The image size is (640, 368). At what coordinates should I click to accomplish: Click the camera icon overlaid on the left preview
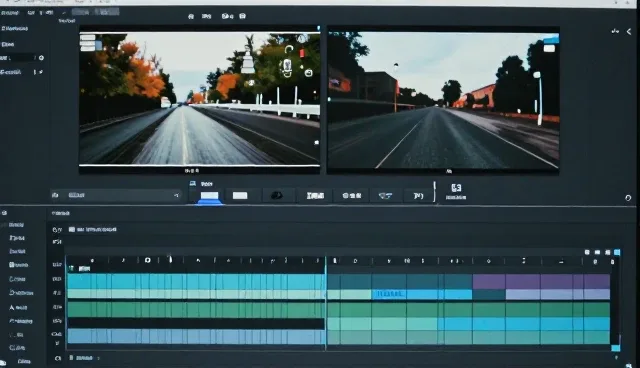pos(309,73)
